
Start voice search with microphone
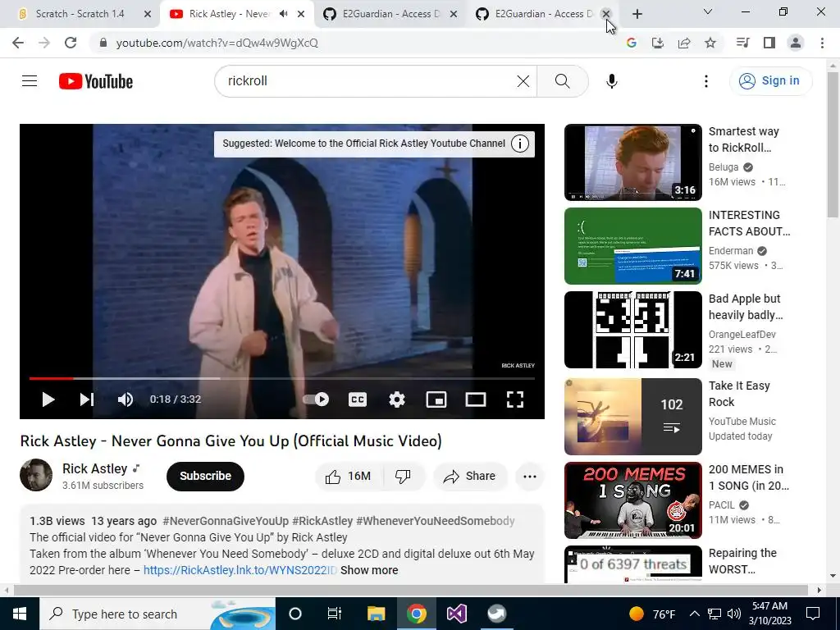coord(611,81)
